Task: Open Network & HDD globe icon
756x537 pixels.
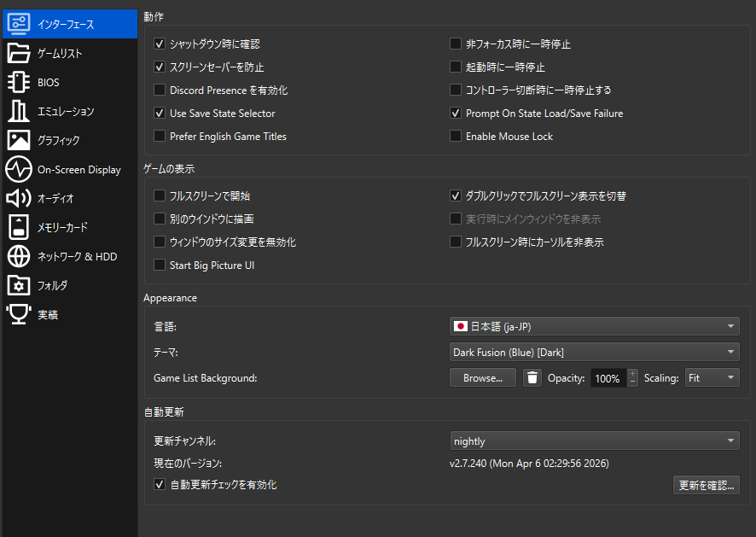Action: [x=19, y=257]
